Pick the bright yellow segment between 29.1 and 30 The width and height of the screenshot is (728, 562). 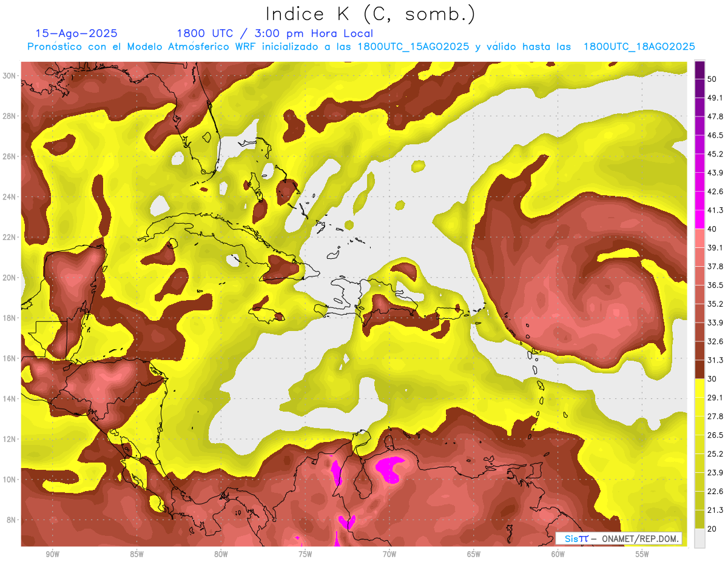(x=699, y=388)
